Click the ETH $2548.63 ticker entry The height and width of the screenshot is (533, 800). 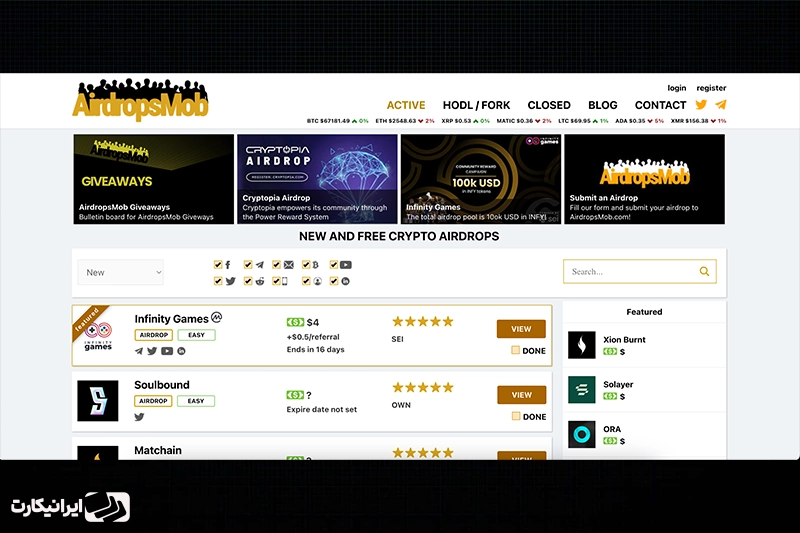click(x=405, y=121)
